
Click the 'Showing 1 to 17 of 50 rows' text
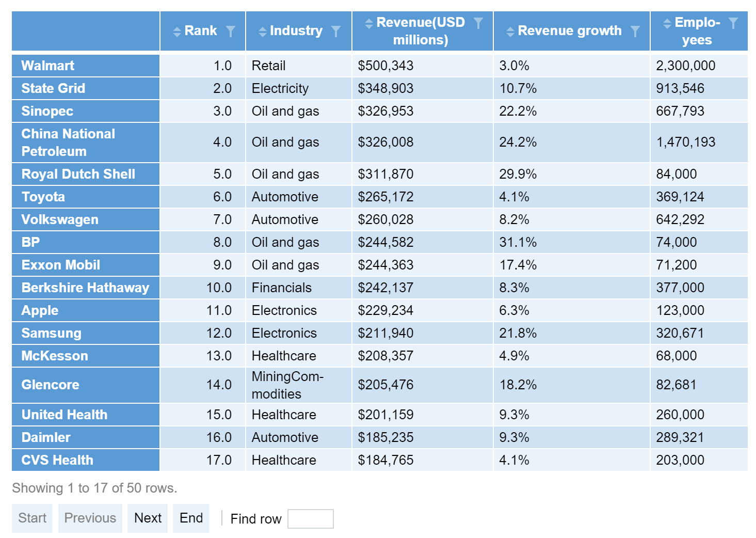click(94, 488)
